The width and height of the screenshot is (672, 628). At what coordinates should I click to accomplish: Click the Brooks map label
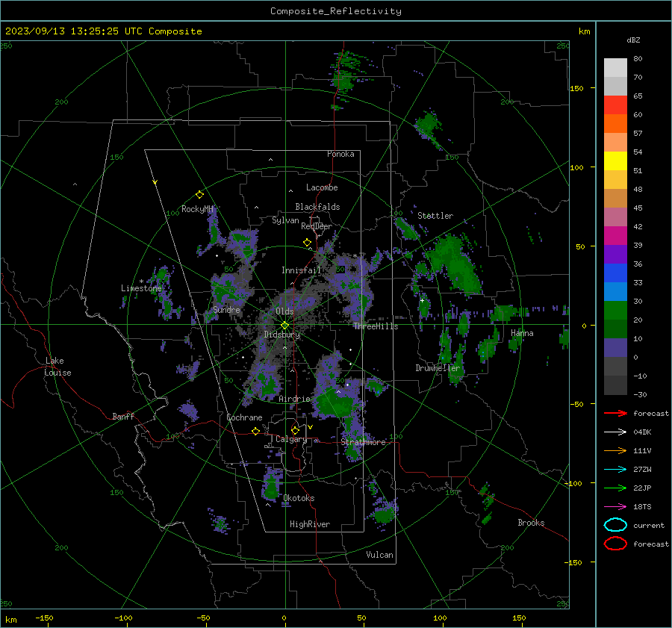pos(531,523)
